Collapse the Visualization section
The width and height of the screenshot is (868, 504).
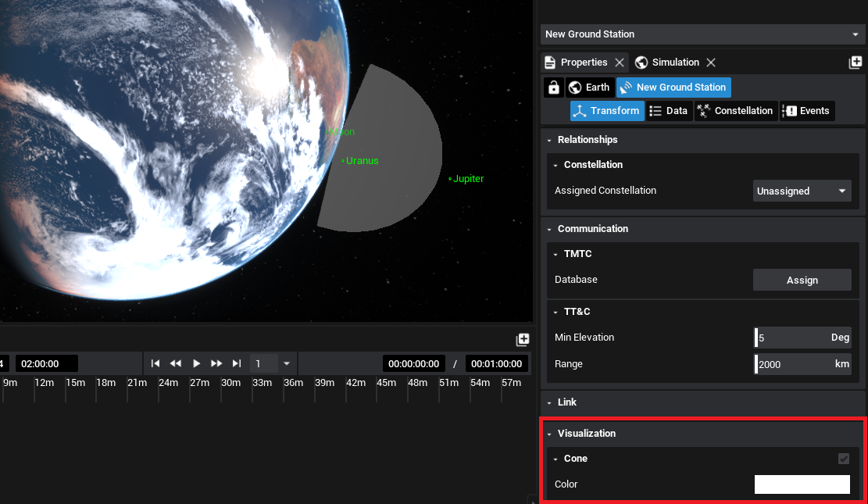(549, 434)
